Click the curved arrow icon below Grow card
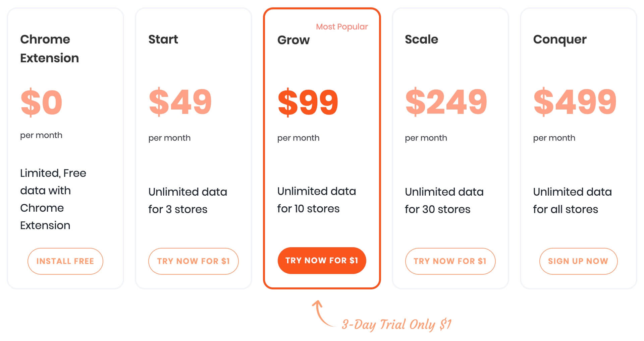The height and width of the screenshot is (341, 644). [323, 313]
